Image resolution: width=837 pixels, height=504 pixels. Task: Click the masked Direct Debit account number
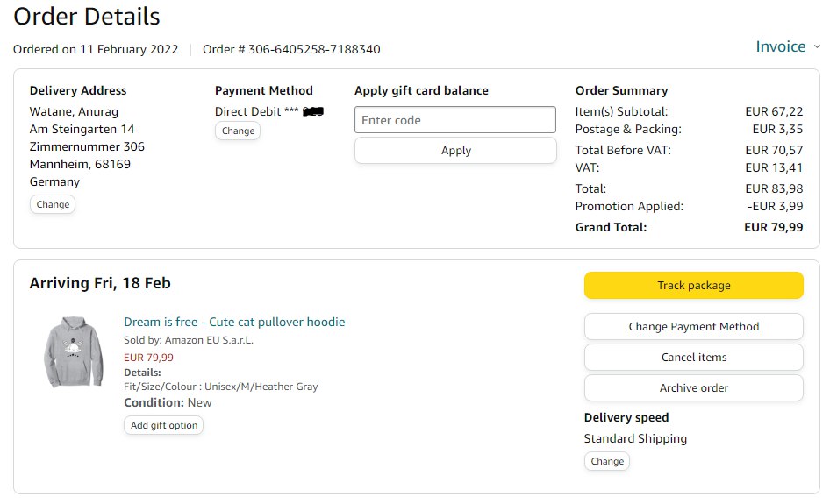click(x=314, y=111)
